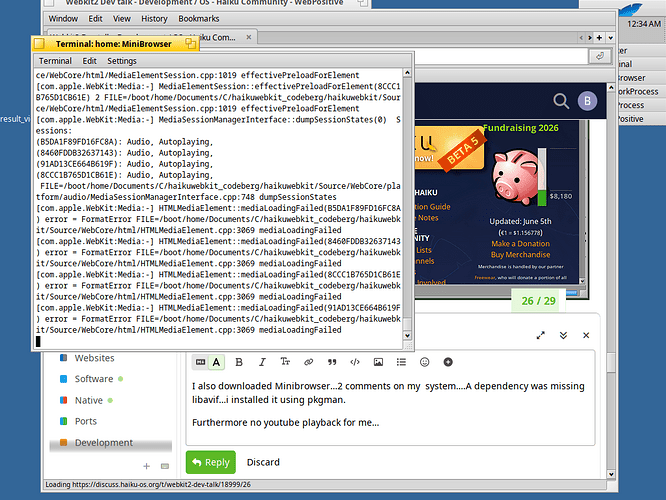
Task: Expand composer to full screen
Action: tap(540, 335)
